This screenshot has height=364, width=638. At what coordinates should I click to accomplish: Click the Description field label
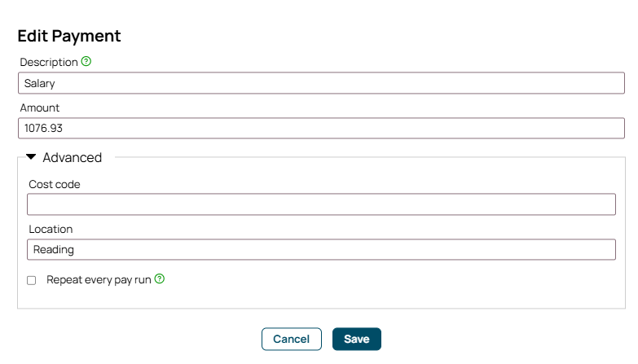[49, 62]
